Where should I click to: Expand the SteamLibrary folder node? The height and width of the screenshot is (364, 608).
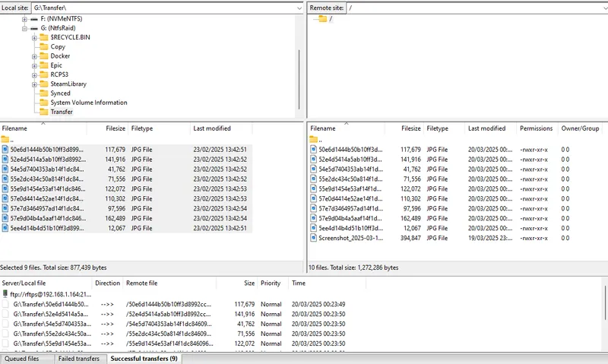click(x=34, y=84)
